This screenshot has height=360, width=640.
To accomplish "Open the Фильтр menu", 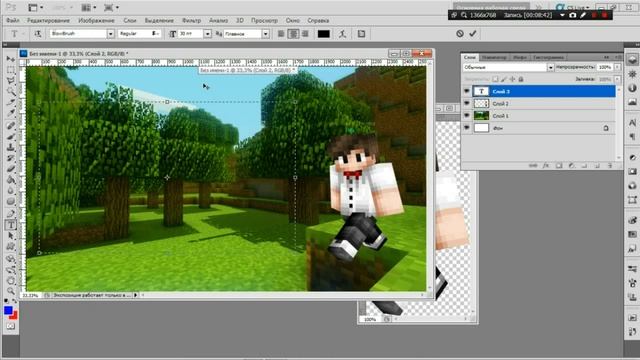I will [191, 20].
